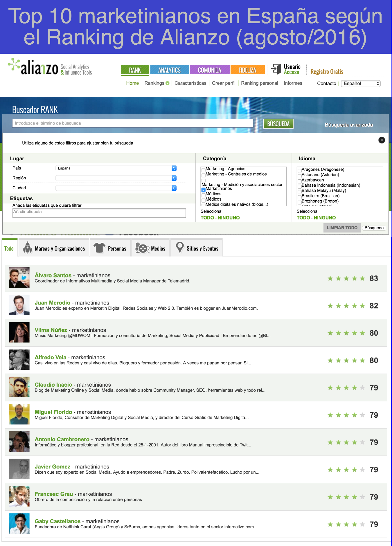This screenshot has height=546, width=392.
Task: Switch to the FIDELIZA tab
Action: click(247, 70)
